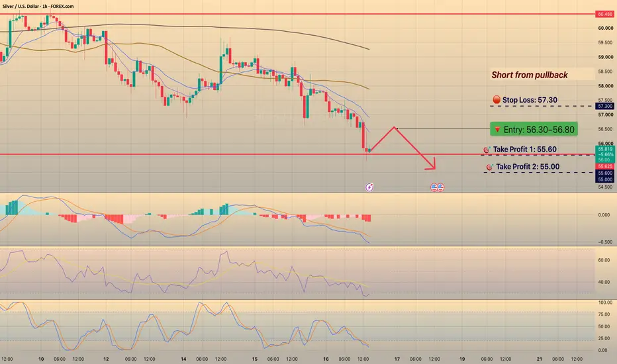
Task: Click the date label 10 on time axis
Action: click(x=41, y=359)
